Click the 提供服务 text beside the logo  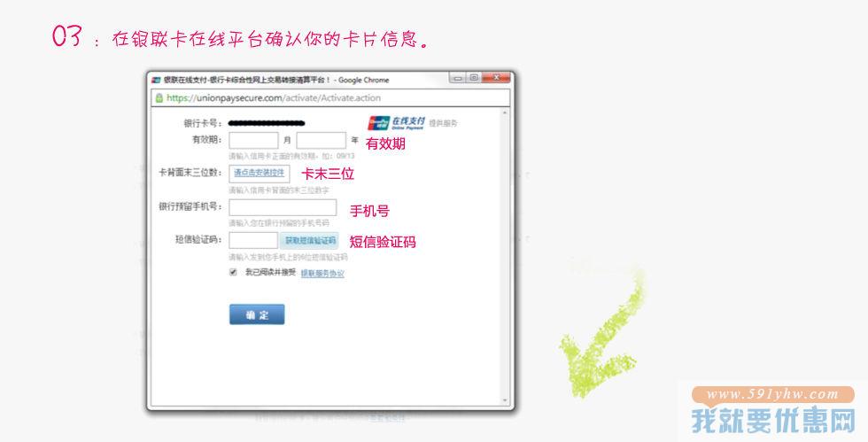click(x=444, y=123)
